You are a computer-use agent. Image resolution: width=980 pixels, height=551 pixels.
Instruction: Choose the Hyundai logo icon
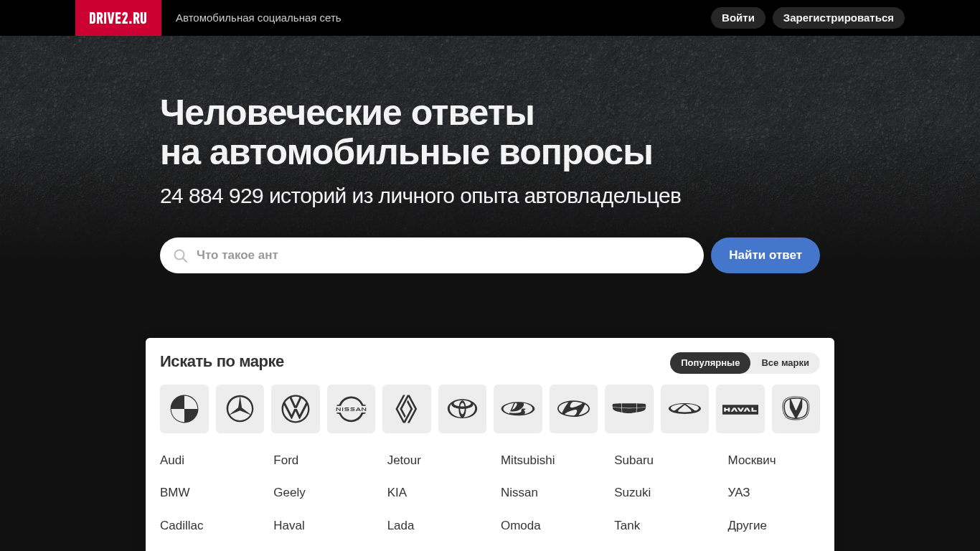pos(573,409)
